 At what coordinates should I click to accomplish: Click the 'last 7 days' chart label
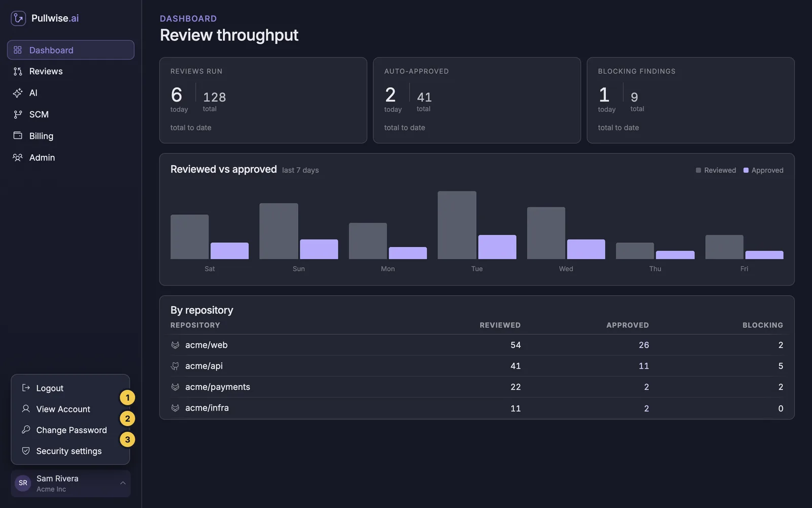tap(300, 170)
